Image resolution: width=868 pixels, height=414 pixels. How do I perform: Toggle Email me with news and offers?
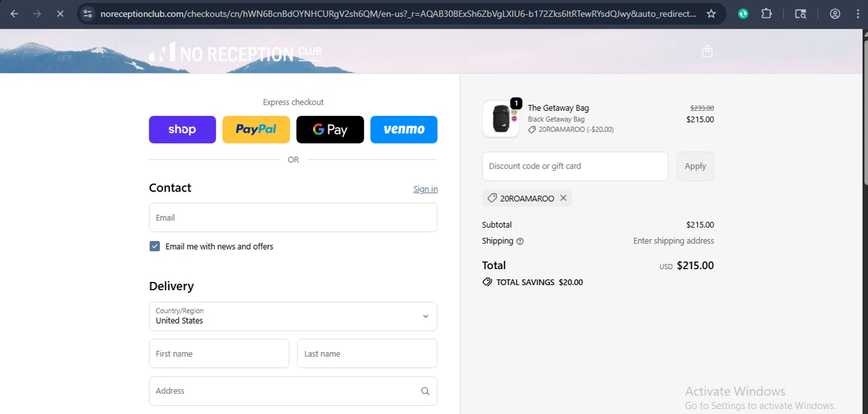[155, 246]
